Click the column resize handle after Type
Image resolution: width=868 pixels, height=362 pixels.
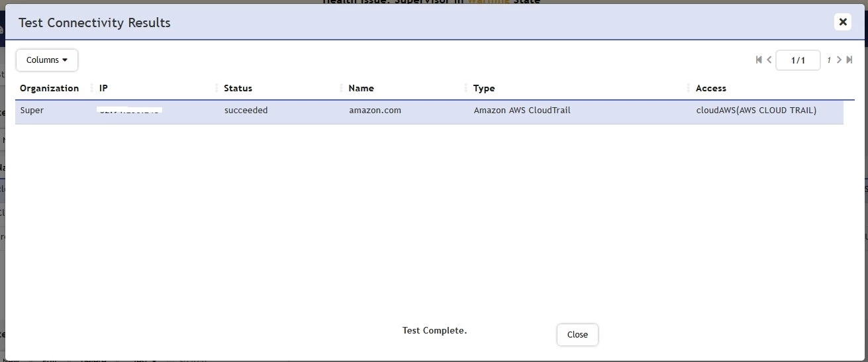coord(689,88)
